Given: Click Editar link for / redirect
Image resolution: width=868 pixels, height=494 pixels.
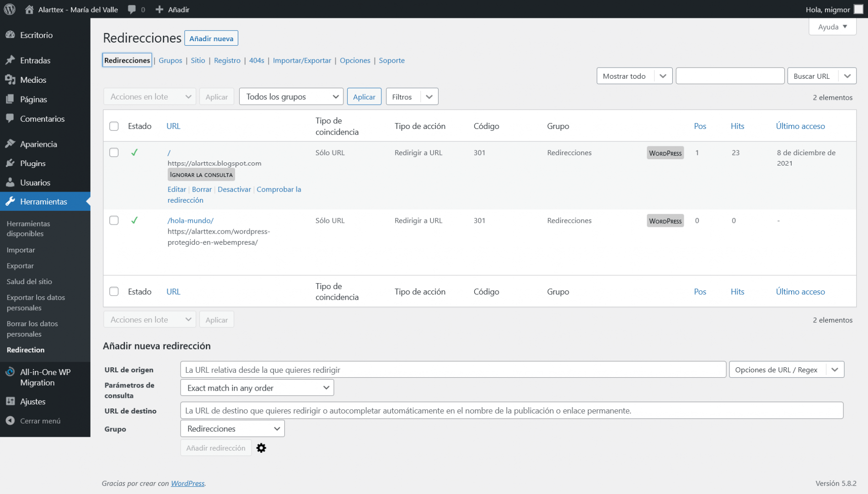Looking at the screenshot, I should (177, 189).
